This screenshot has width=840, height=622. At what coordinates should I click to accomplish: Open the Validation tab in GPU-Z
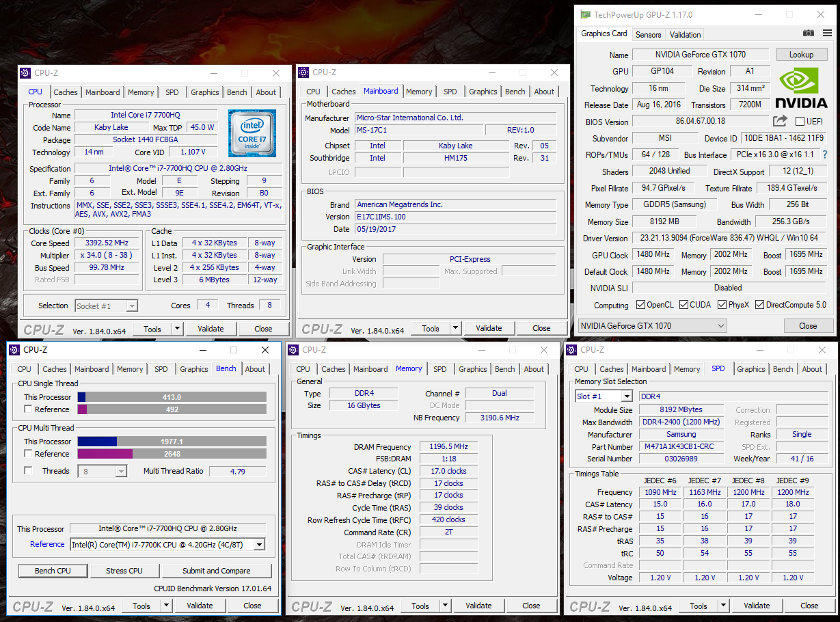click(x=686, y=35)
